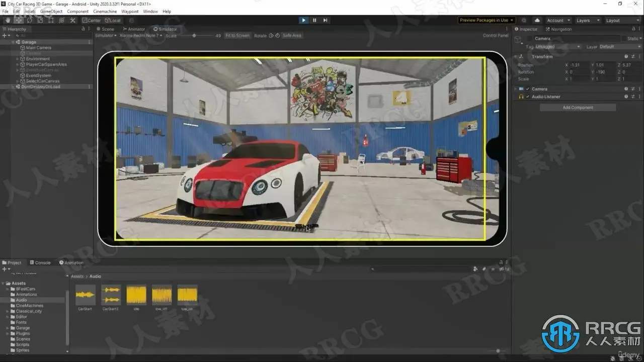Open the cloud services icon
The image size is (644, 362).
(x=537, y=20)
